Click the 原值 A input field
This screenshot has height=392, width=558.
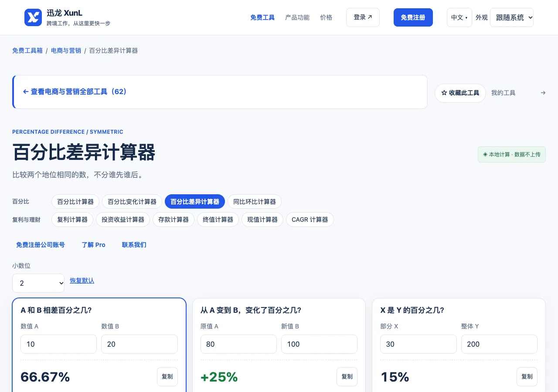tap(238, 344)
